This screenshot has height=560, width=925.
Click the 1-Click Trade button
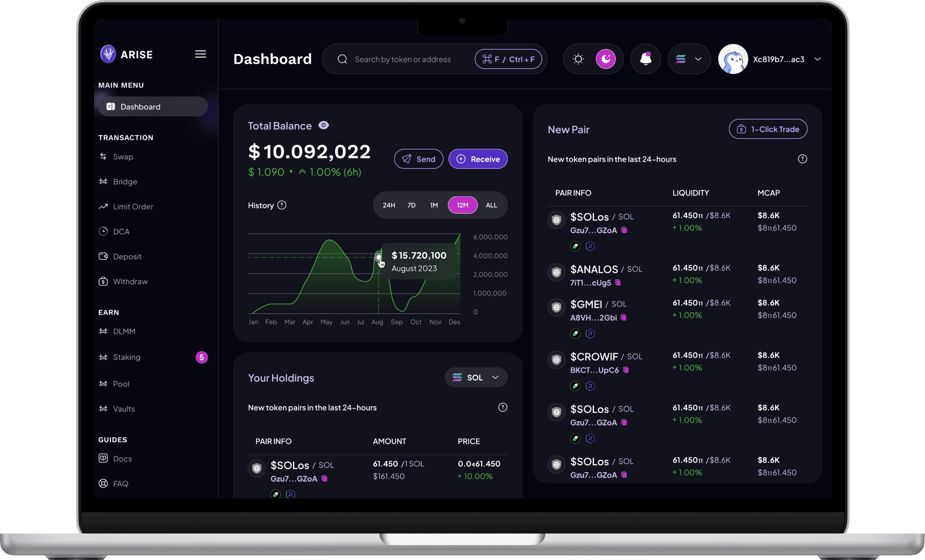[x=767, y=129]
